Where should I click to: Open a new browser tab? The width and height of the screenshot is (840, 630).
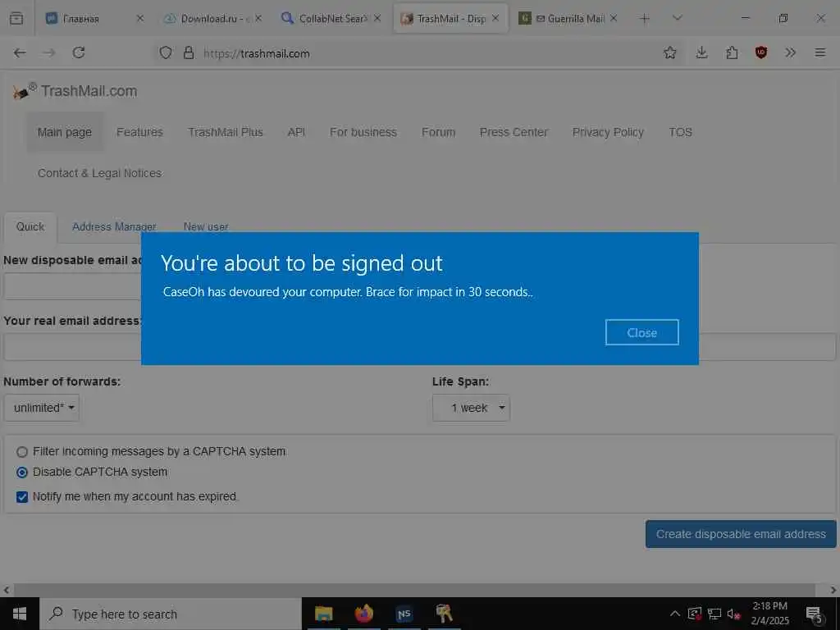click(645, 19)
